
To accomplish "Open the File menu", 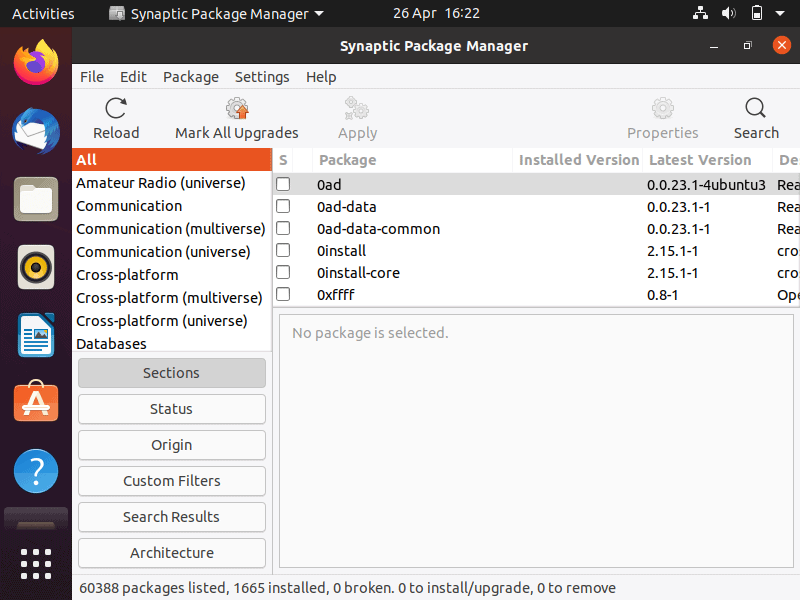I will [x=92, y=77].
